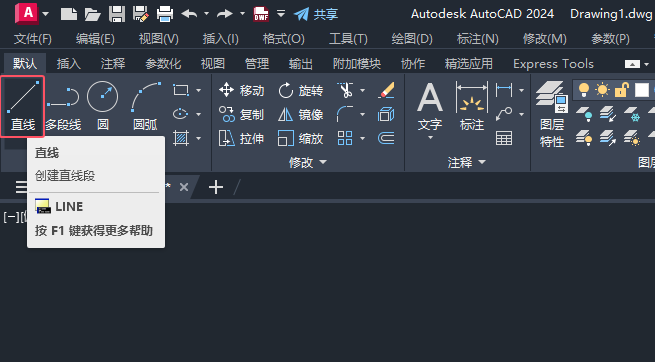Open the Undo history dropdown arrow

206,14
